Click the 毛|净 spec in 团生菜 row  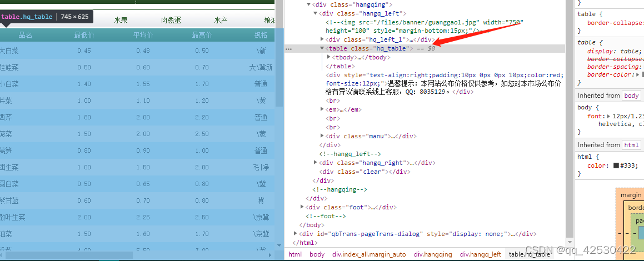coord(261,168)
